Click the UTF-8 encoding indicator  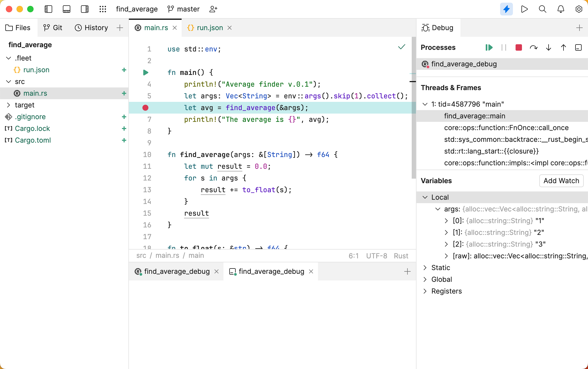click(377, 255)
